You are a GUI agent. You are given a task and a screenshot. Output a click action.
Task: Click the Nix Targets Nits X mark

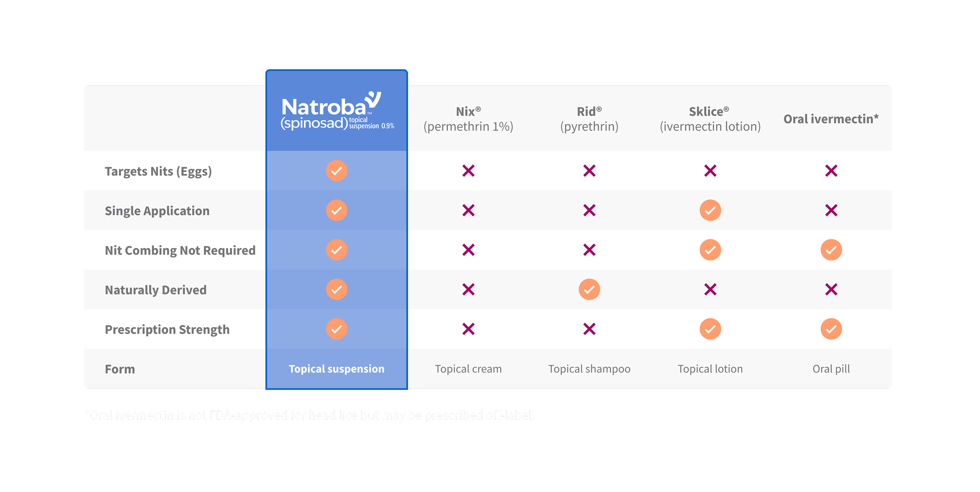click(468, 171)
